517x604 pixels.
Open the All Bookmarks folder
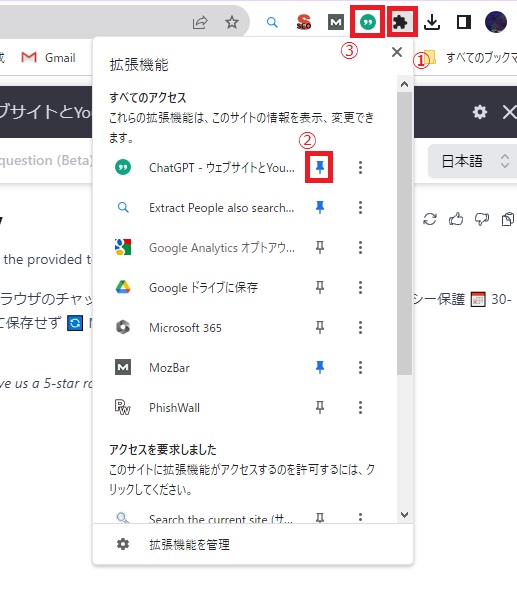(470, 58)
